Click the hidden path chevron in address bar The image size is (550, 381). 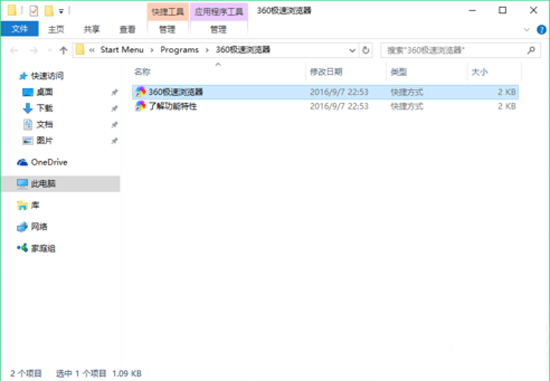click(92, 50)
